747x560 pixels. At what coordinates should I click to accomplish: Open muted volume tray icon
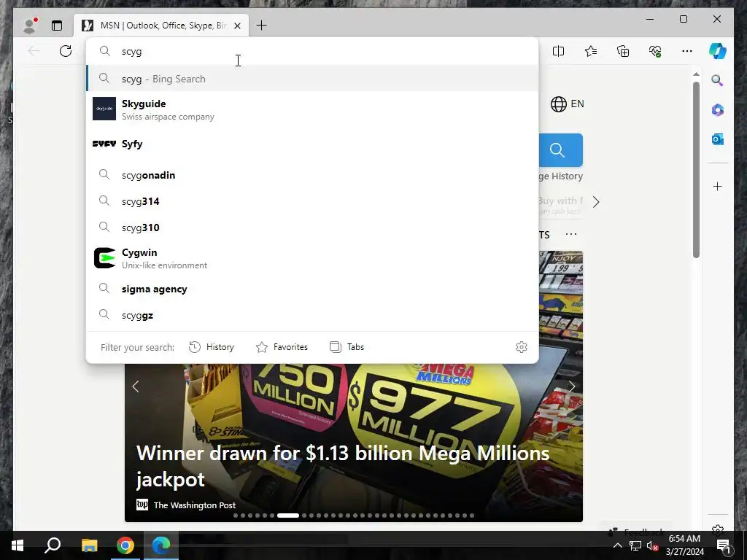tap(652, 545)
